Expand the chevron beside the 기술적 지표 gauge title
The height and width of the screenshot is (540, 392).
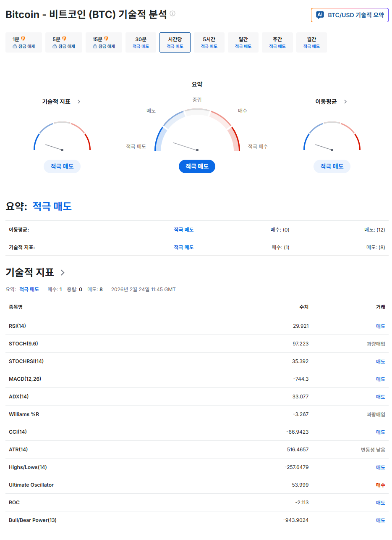[x=79, y=102]
